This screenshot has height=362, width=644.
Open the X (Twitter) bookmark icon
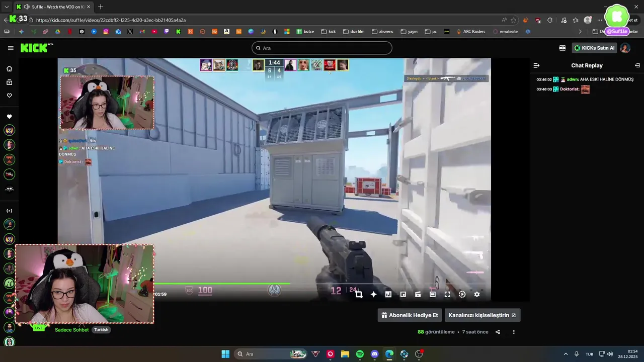click(130, 31)
